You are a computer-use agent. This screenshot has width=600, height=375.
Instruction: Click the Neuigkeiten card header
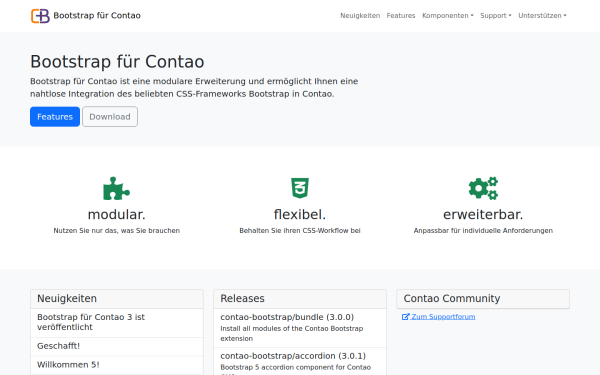point(117,299)
